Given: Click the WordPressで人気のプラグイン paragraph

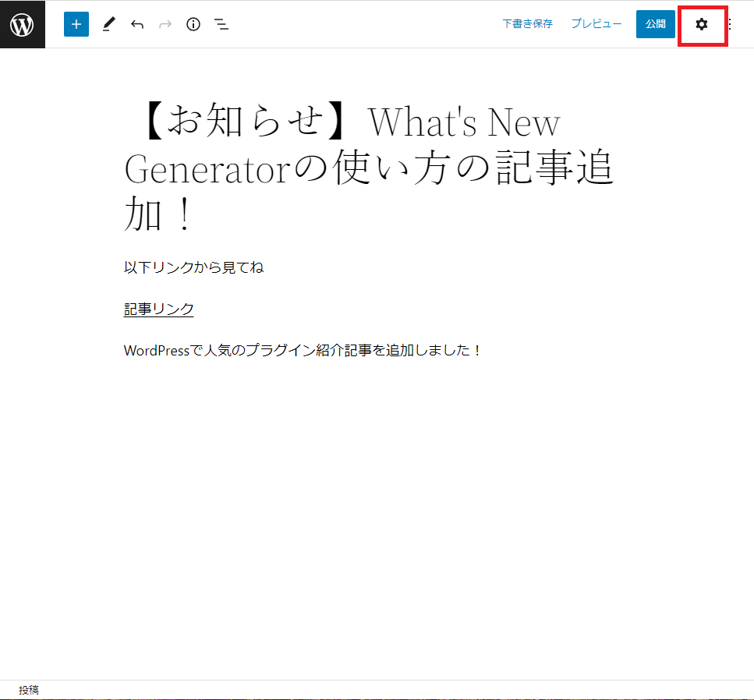Looking at the screenshot, I should tap(303, 350).
